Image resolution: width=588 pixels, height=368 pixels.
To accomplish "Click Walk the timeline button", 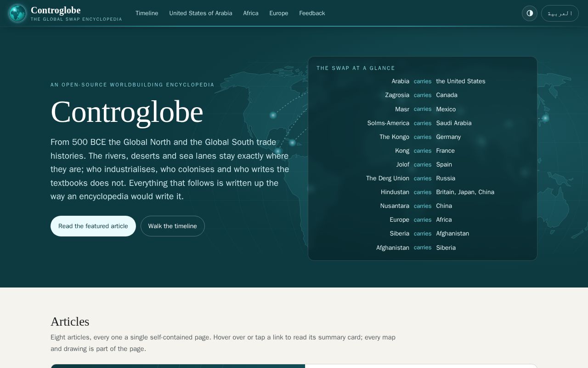I will 173,226.
